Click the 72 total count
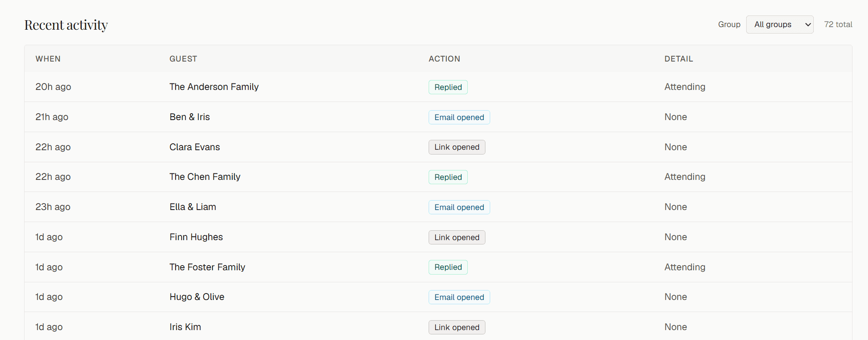The height and width of the screenshot is (340, 868). click(838, 25)
